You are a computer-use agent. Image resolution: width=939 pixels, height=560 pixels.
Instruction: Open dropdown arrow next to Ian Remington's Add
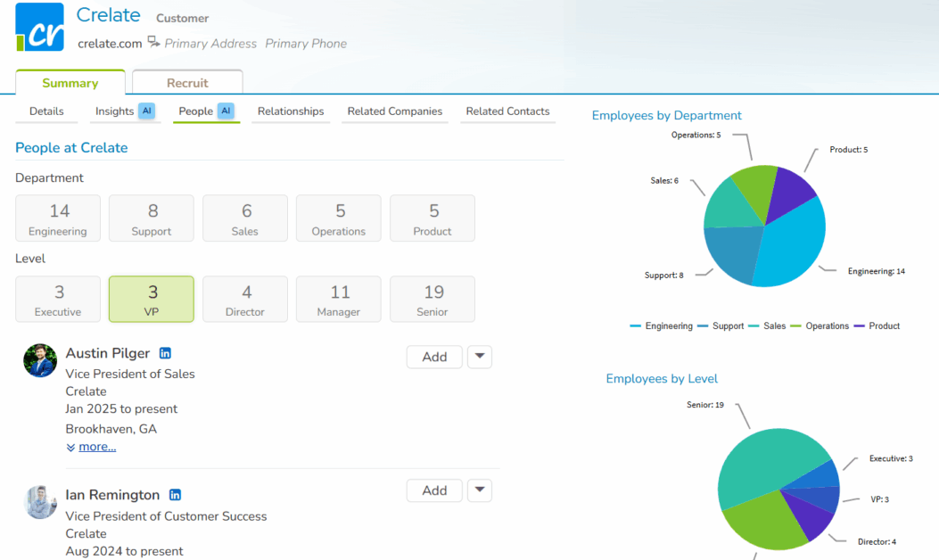[x=480, y=490]
